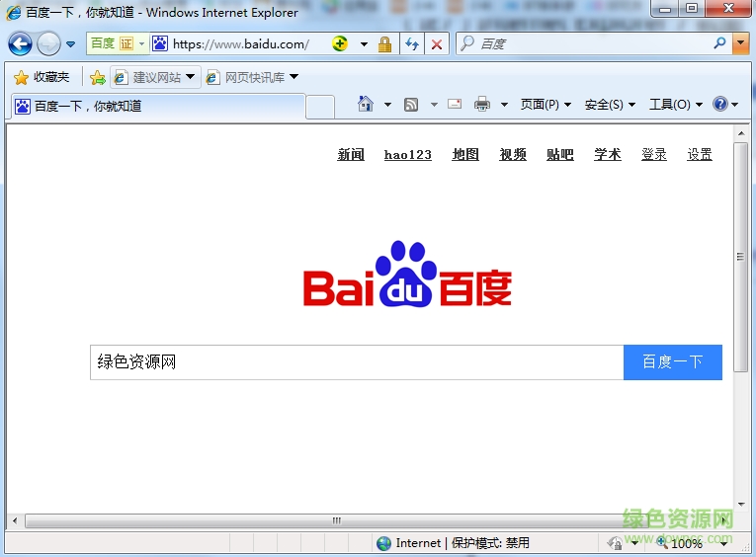Image resolution: width=756 pixels, height=557 pixels.
Task: Open the 网页快讯库 web slice gallery
Action: pos(252,77)
